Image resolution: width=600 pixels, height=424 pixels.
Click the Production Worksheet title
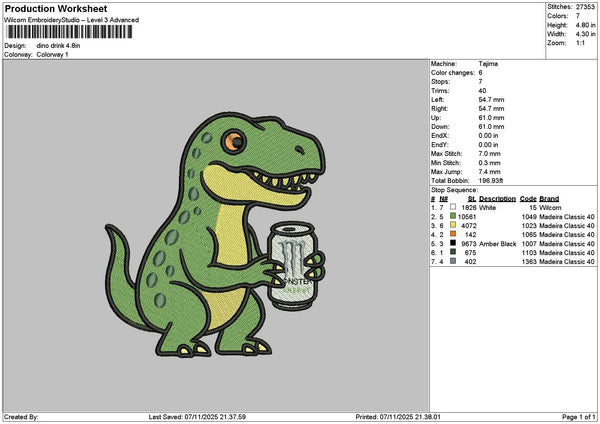tap(55, 8)
